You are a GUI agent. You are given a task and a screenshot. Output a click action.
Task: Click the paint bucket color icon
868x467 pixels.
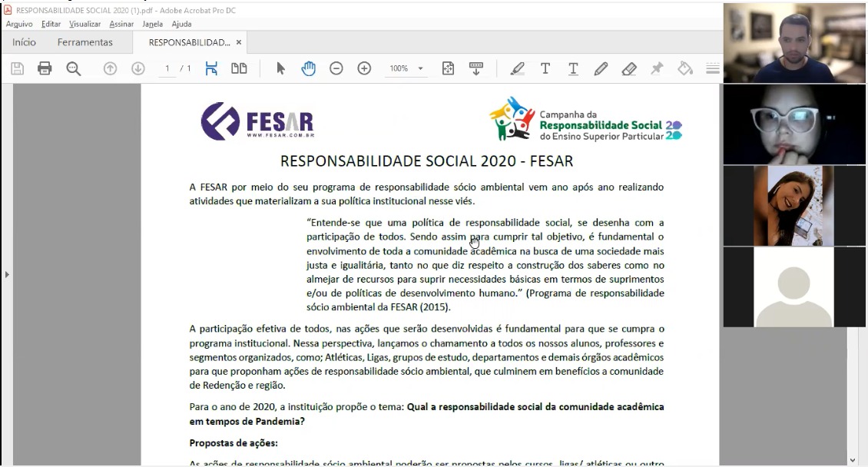pyautogui.click(x=685, y=68)
